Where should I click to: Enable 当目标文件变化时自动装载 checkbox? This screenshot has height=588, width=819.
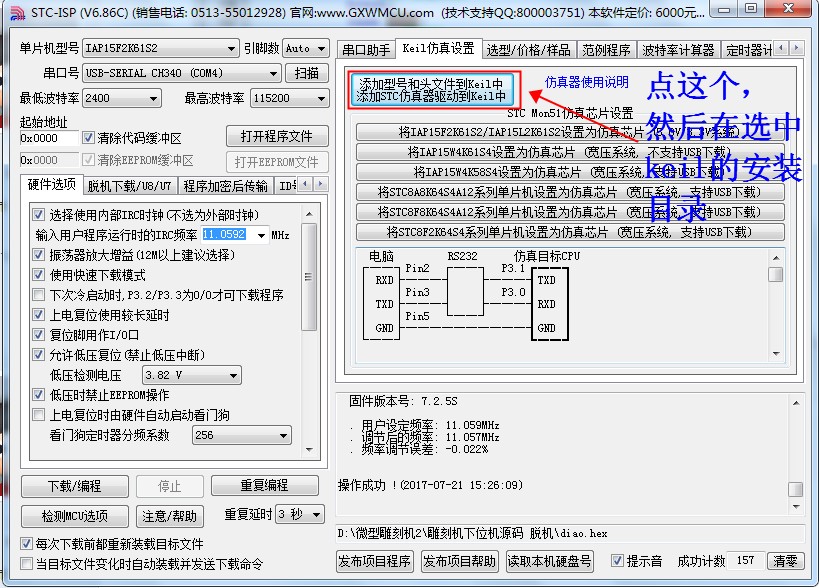(26, 564)
